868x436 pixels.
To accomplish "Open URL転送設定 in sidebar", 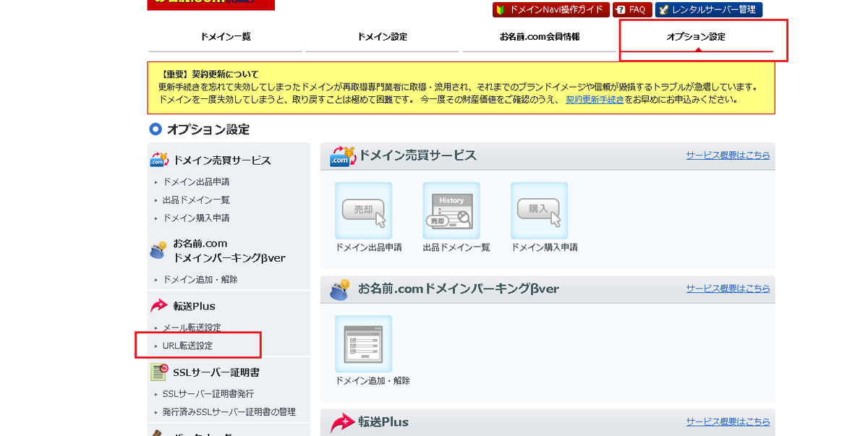I will [x=187, y=346].
